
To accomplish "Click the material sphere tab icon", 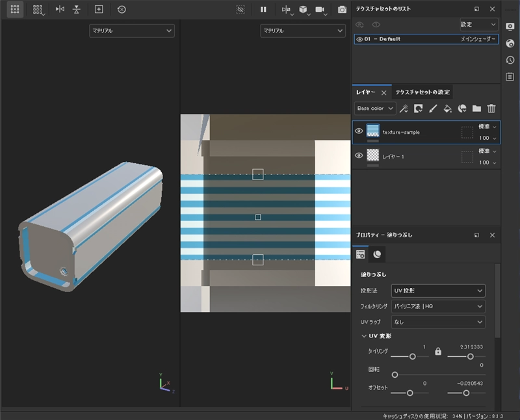I will [377, 254].
